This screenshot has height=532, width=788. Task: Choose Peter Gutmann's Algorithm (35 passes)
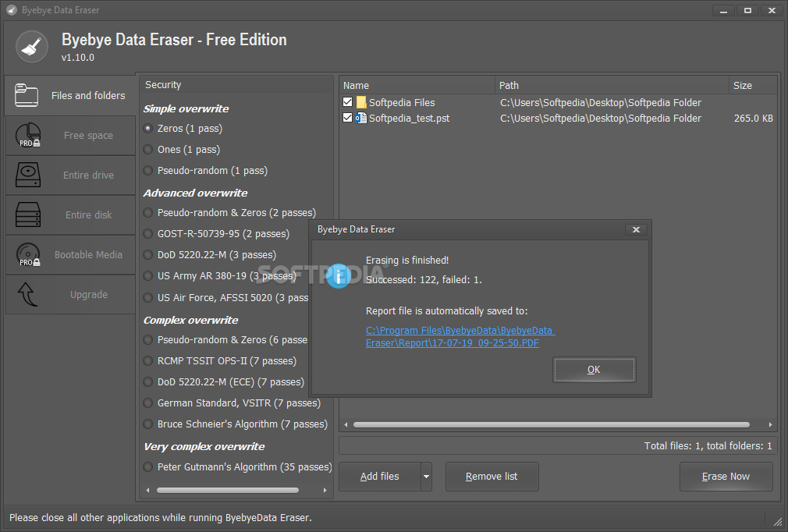coord(147,467)
